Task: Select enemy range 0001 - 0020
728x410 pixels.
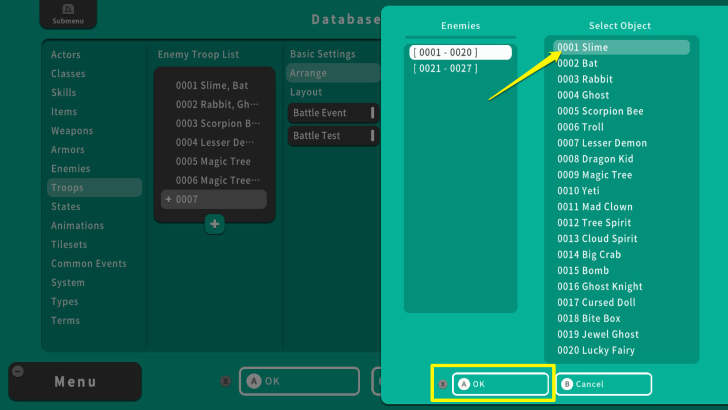Action: pos(461,52)
